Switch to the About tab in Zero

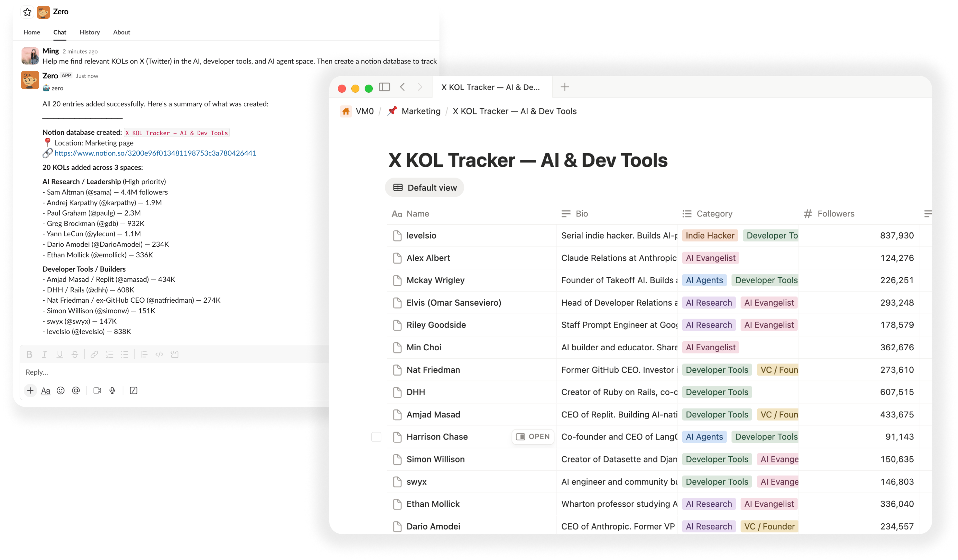coord(122,32)
